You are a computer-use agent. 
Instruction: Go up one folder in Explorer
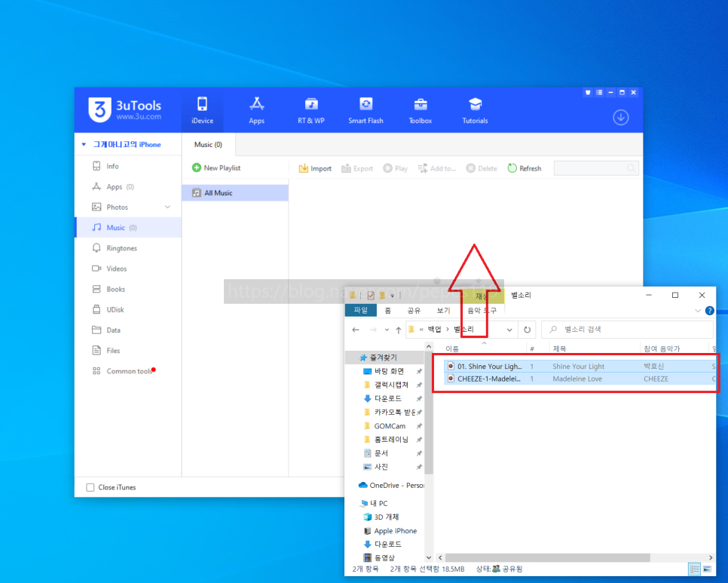[x=399, y=330]
